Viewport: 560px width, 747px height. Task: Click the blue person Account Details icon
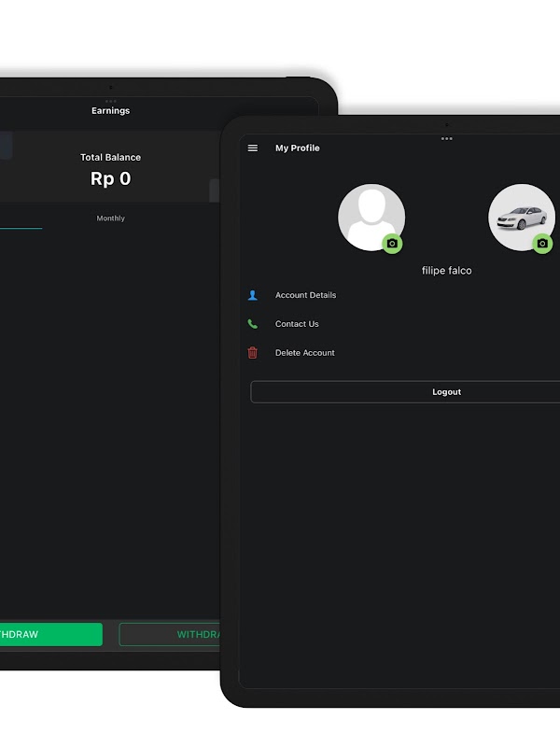coord(253,295)
